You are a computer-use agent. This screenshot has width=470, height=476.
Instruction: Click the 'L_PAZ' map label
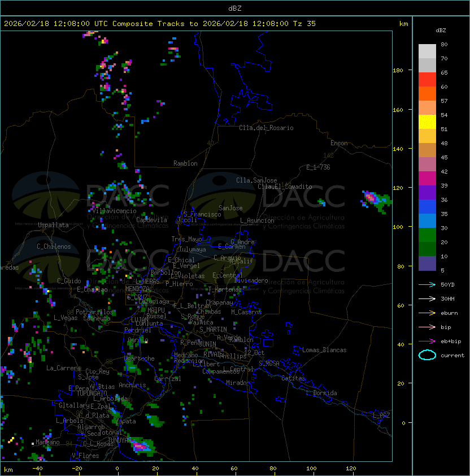click(381, 416)
